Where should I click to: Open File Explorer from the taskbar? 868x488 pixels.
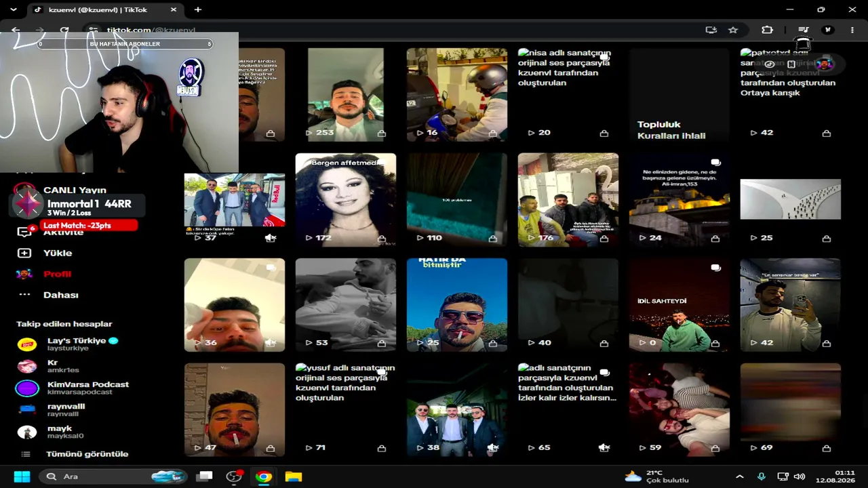pyautogui.click(x=294, y=476)
